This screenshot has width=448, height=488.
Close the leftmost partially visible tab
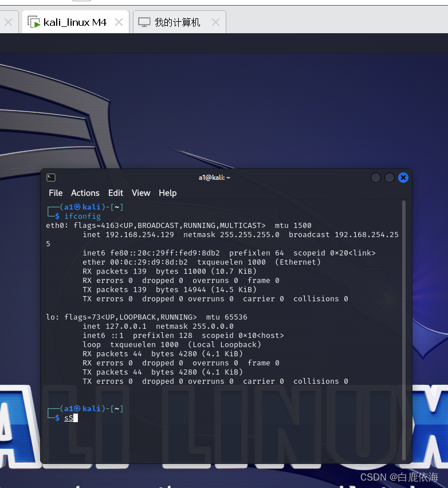click(x=9, y=22)
